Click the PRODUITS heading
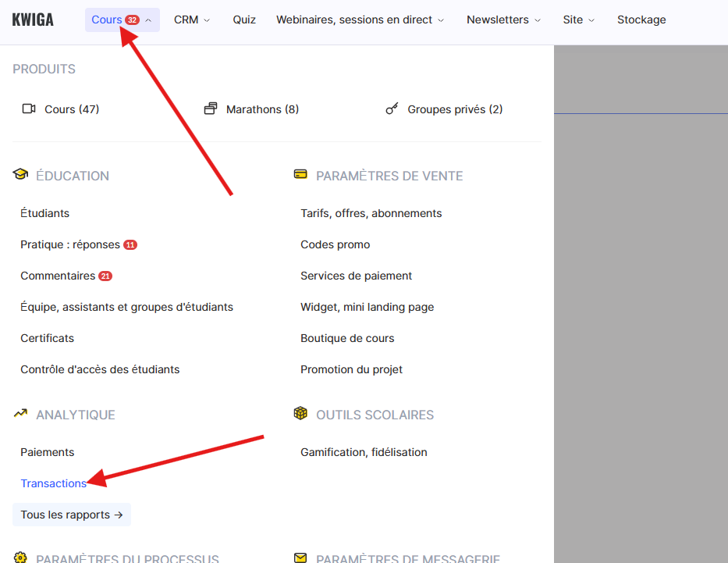This screenshot has height=563, width=728. tap(44, 69)
